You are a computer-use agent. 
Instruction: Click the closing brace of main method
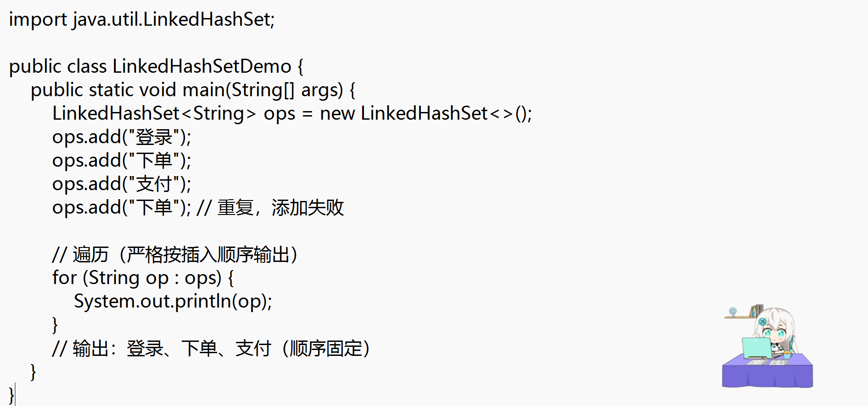pyautogui.click(x=33, y=372)
